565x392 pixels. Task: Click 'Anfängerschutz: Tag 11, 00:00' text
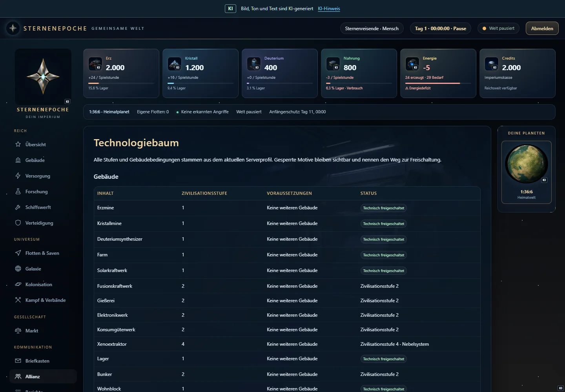[x=297, y=112]
